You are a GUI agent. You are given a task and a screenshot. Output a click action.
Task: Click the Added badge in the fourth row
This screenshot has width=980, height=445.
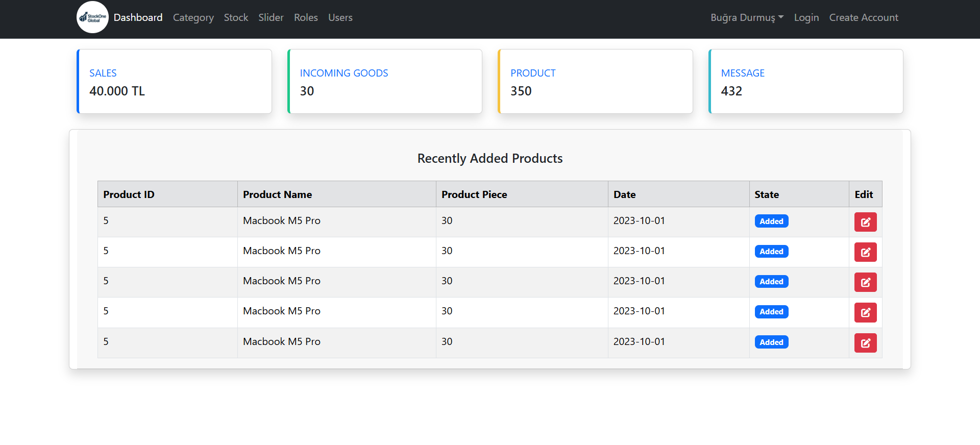coord(771,311)
